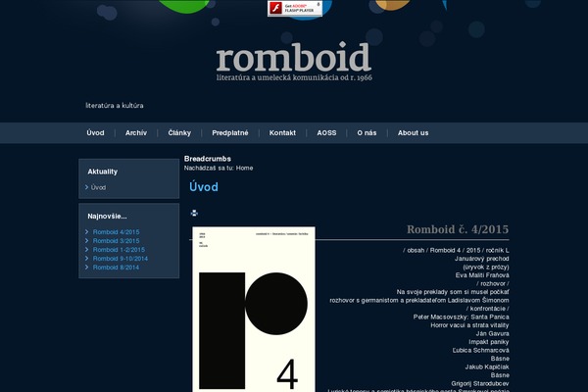This screenshot has height=392, width=588.
Task: Click the Get Adobe Flash Player badge
Action: (295, 8)
